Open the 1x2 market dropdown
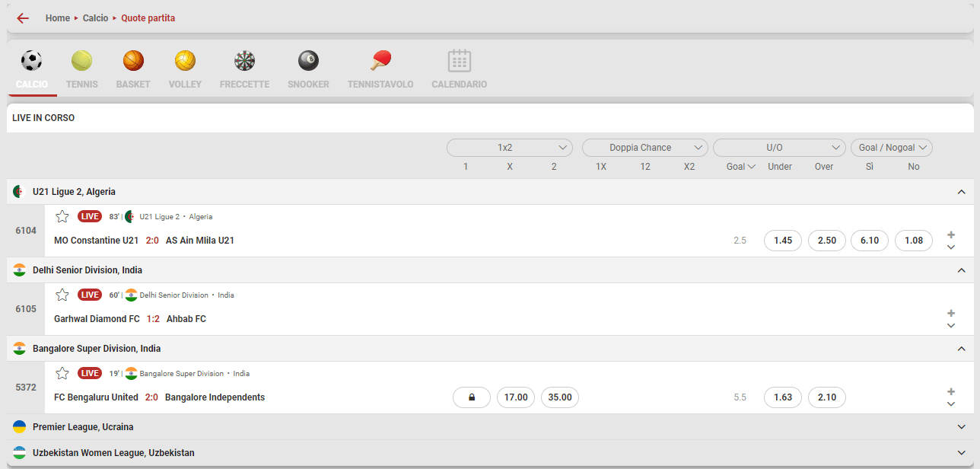980x469 pixels. tap(509, 148)
